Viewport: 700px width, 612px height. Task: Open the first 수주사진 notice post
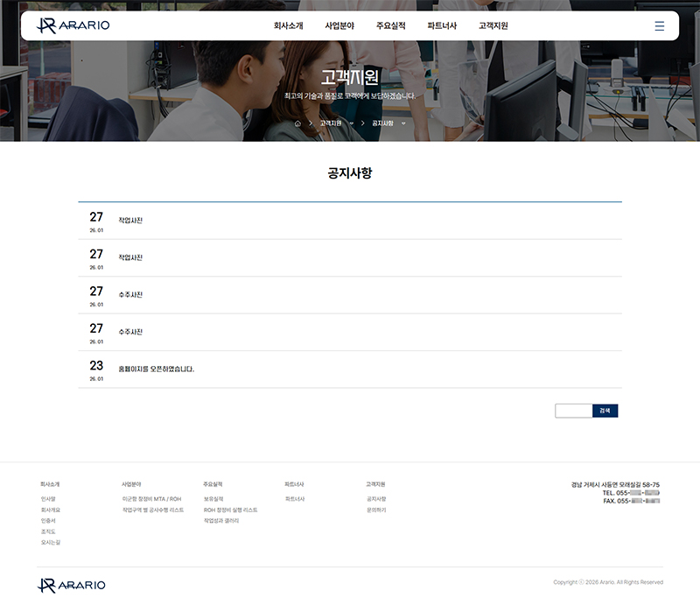(x=130, y=295)
